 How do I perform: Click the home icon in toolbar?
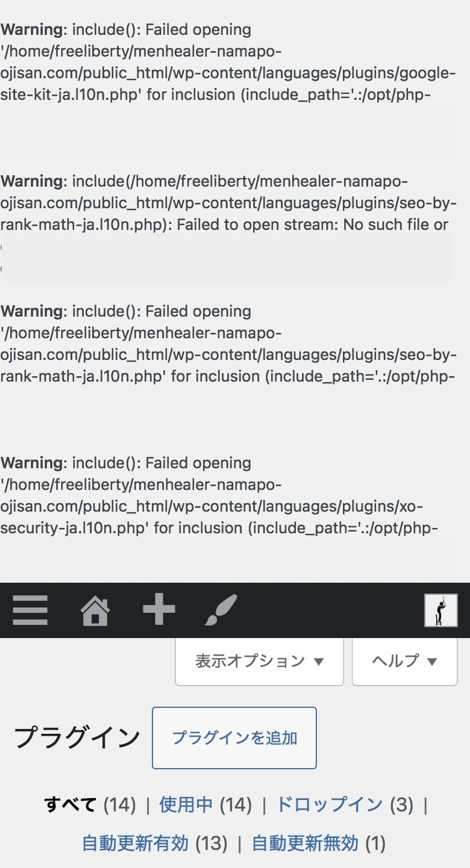click(95, 610)
